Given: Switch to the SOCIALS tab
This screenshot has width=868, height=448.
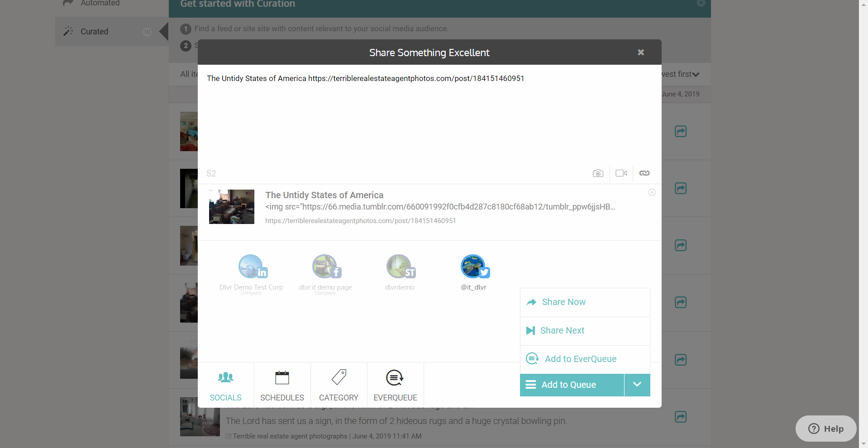Looking at the screenshot, I should pos(226,385).
